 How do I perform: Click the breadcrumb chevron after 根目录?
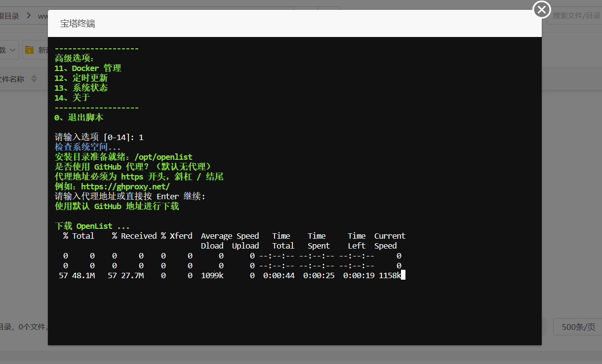(29, 16)
